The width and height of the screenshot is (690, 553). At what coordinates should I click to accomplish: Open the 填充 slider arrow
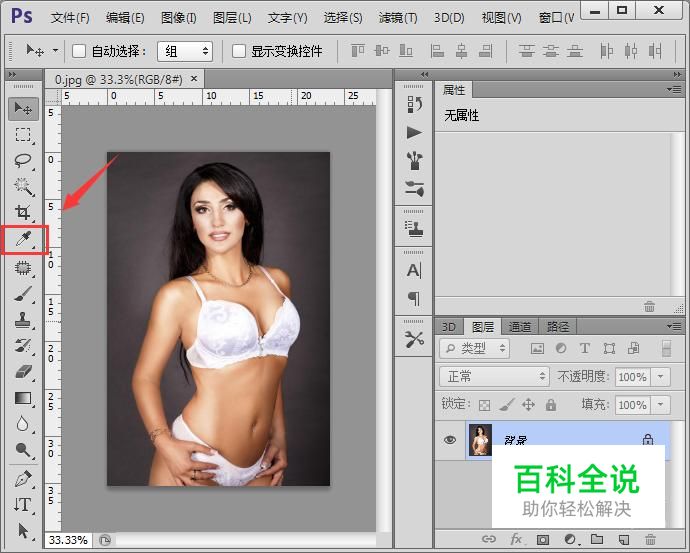(661, 405)
